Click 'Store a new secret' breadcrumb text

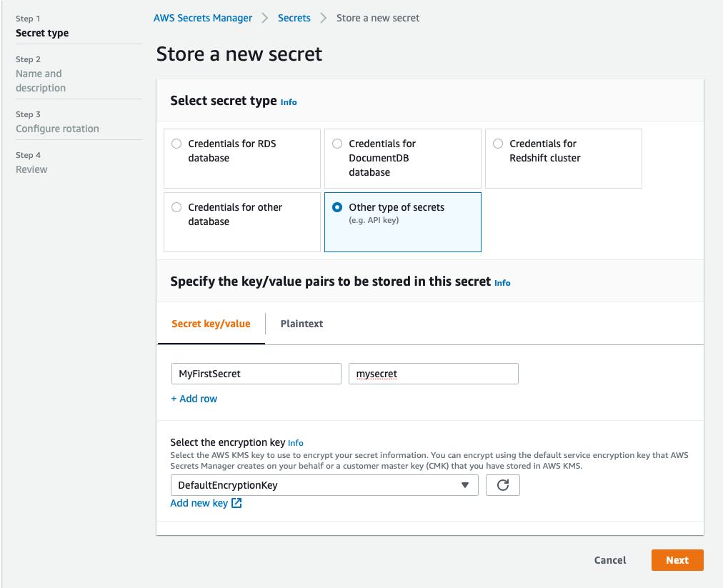378,18
